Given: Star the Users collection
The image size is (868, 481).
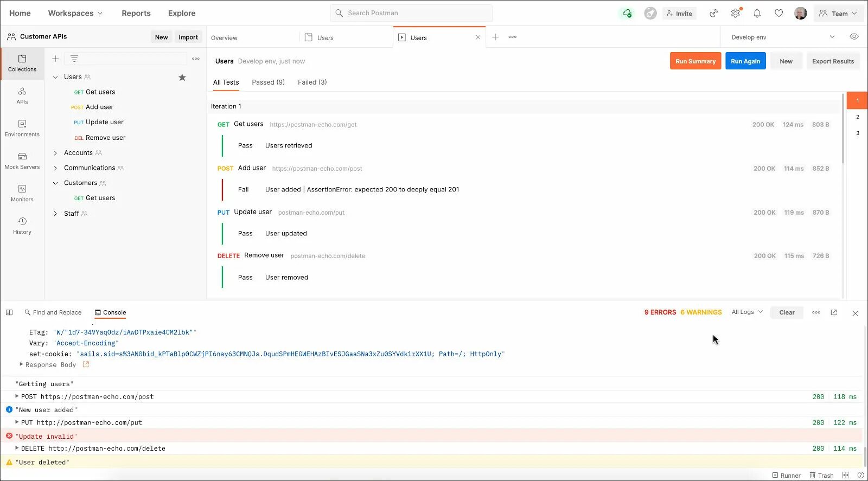Looking at the screenshot, I should 182,78.
